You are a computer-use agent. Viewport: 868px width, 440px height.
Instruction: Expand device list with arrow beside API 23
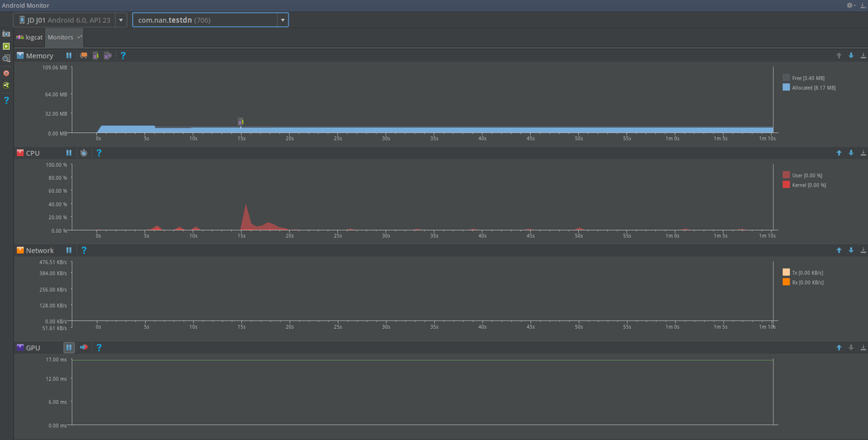pos(121,20)
